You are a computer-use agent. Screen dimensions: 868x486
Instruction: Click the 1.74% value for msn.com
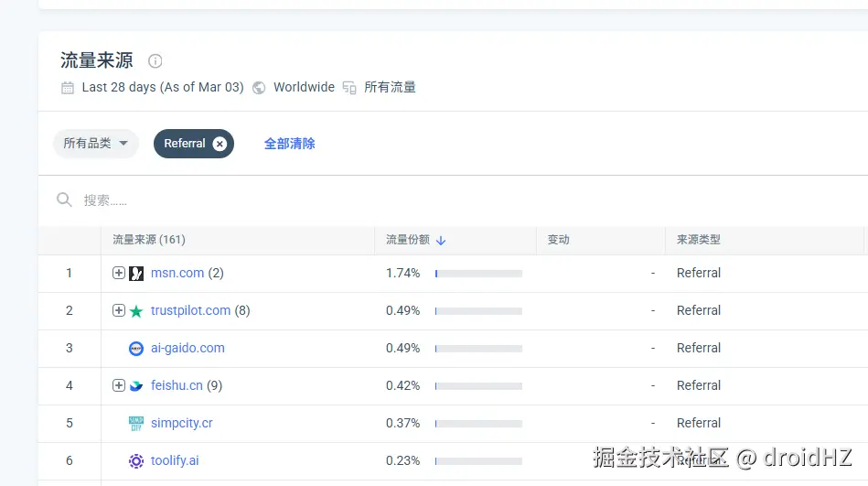[x=403, y=273]
